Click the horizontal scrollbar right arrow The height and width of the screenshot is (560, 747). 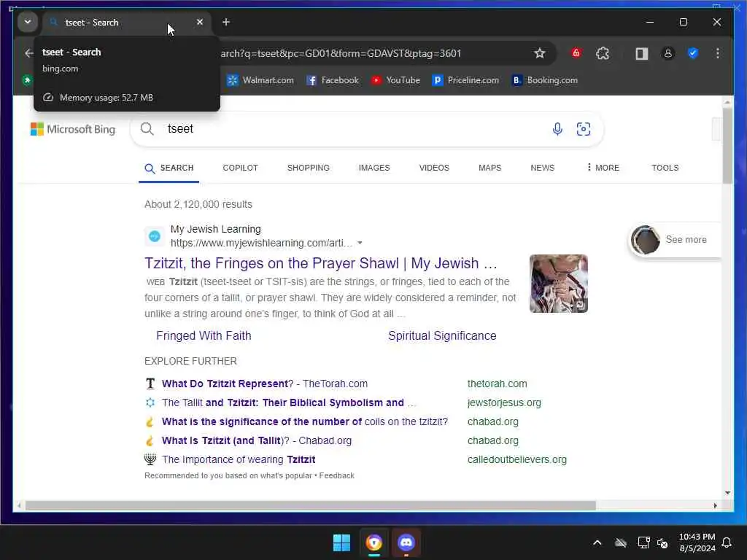coord(715,506)
